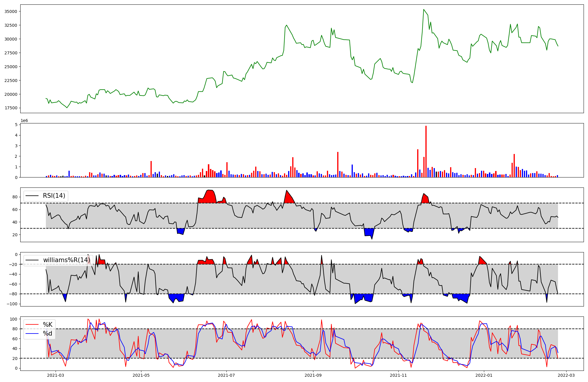This screenshot has height=382, width=588.
Task: Select the 2022-03 date tick label
Action: click(x=566, y=375)
